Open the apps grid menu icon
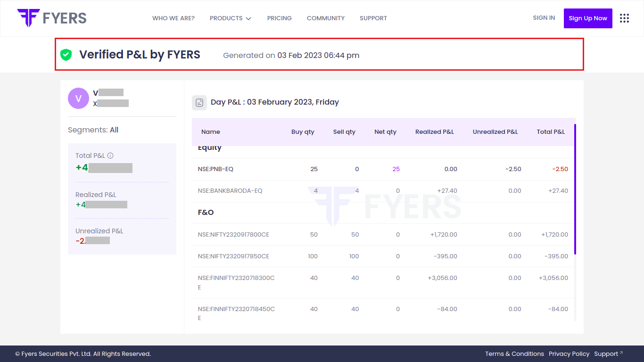Viewport: 644px width, 362px height. click(x=625, y=18)
